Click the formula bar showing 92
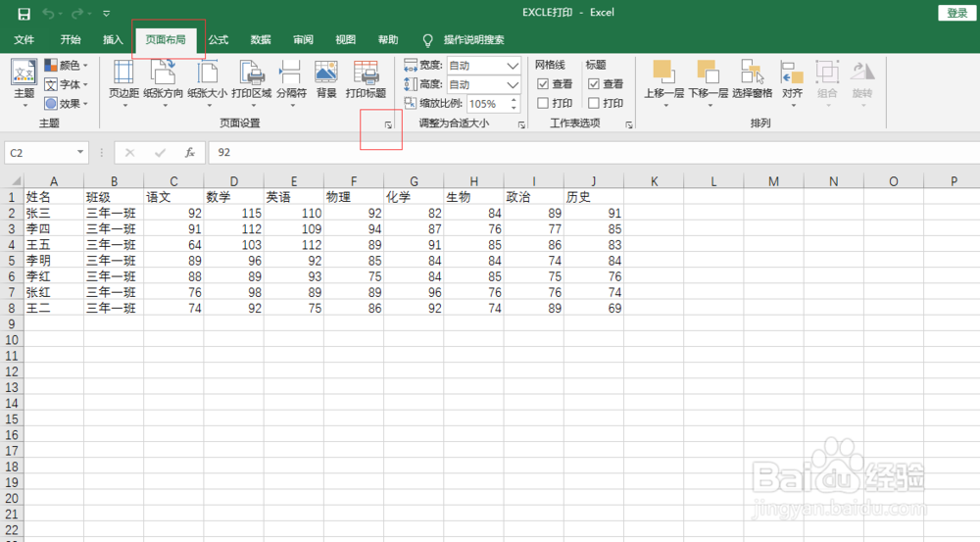980x542 pixels. coord(594,153)
